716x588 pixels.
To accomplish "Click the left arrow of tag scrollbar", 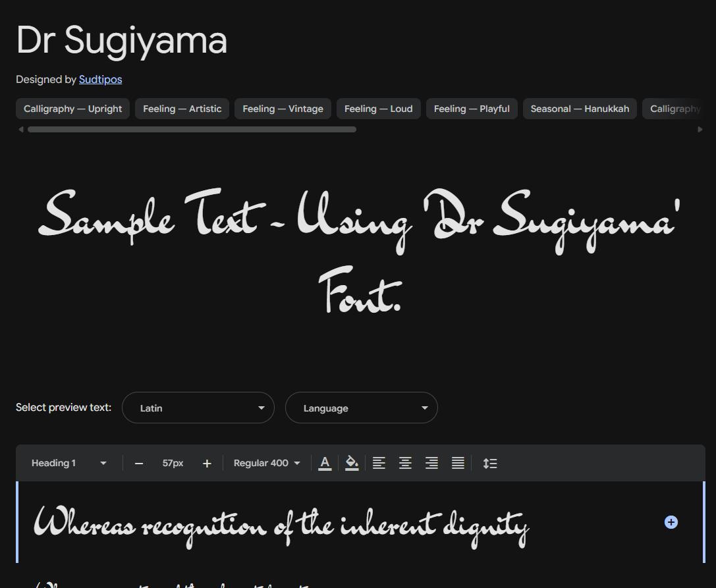I will pyautogui.click(x=20, y=130).
